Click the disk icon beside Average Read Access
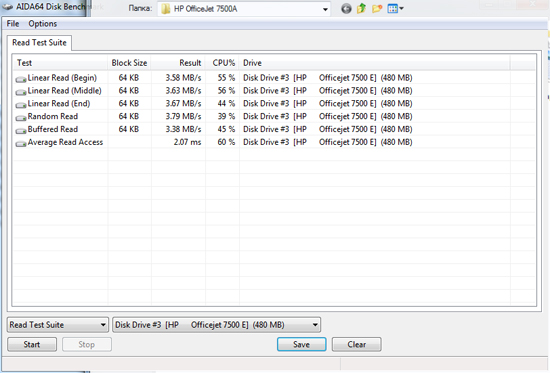 pos(21,144)
